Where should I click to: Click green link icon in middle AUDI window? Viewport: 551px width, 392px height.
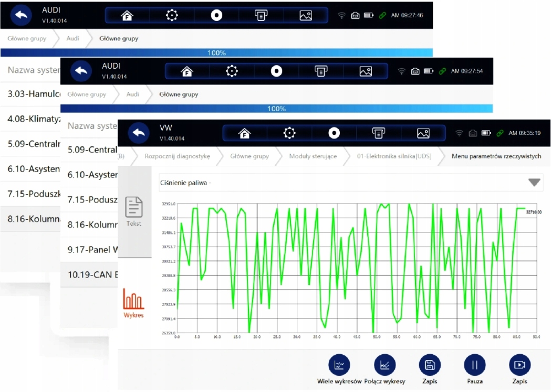coord(442,71)
